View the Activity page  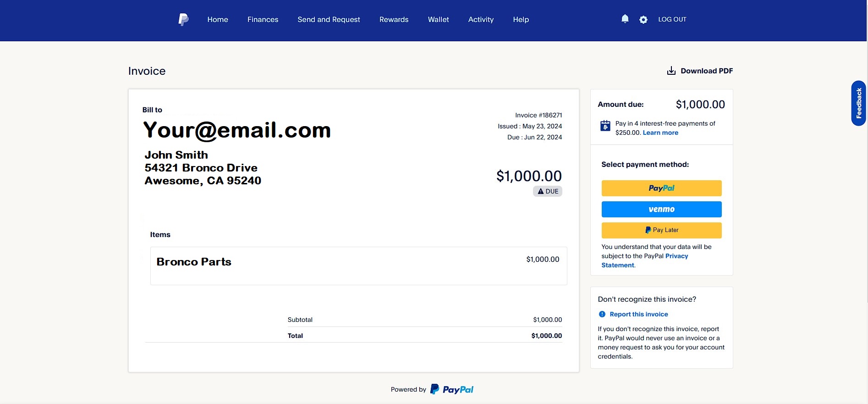[481, 19]
